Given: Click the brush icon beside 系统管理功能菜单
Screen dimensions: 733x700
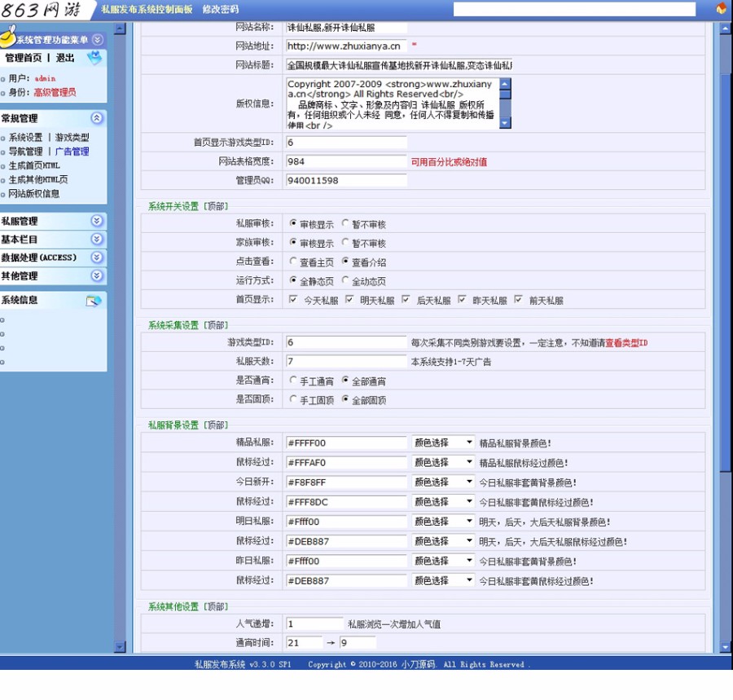Looking at the screenshot, I should [x=8, y=36].
